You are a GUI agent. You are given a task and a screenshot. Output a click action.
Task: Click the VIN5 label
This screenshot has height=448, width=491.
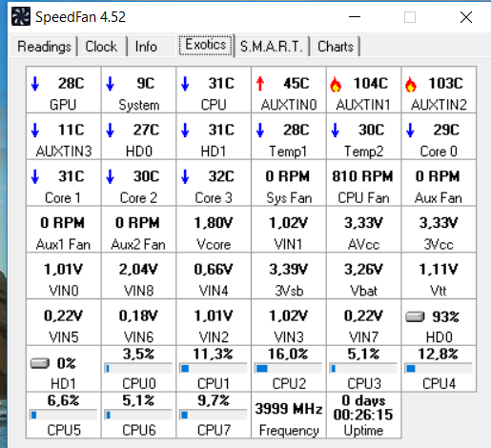(64, 337)
